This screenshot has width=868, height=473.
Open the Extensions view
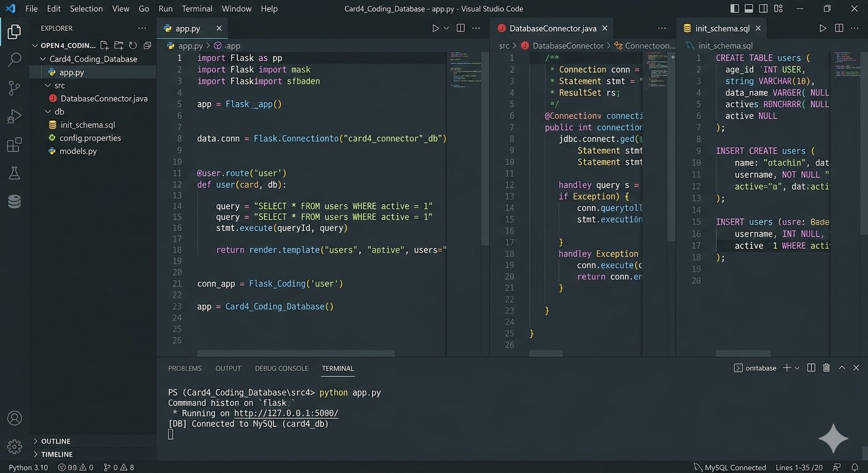14,145
